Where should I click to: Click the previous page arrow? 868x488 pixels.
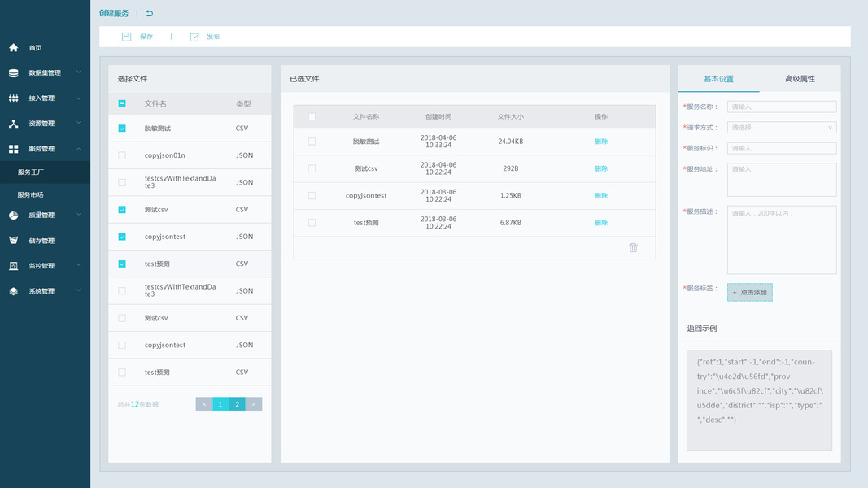[203, 404]
